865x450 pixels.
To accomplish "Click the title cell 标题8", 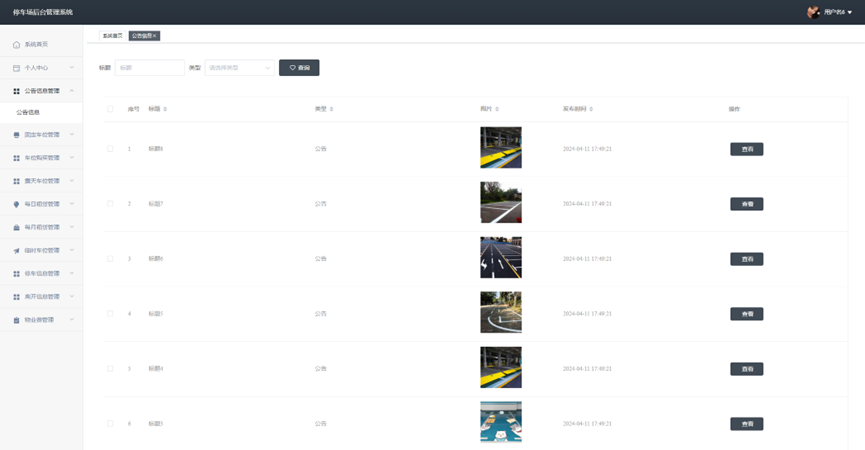I will tap(156, 149).
